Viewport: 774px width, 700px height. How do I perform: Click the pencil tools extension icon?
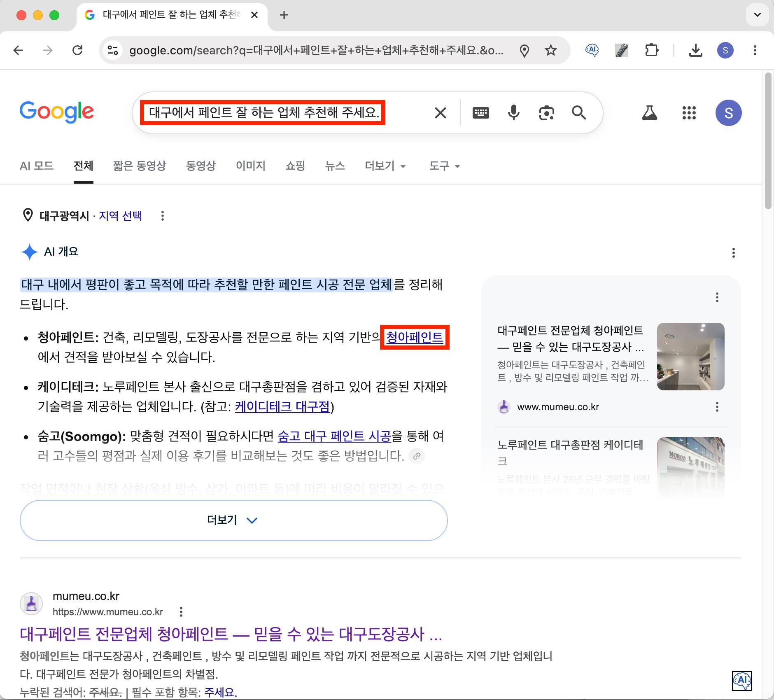[x=622, y=50]
